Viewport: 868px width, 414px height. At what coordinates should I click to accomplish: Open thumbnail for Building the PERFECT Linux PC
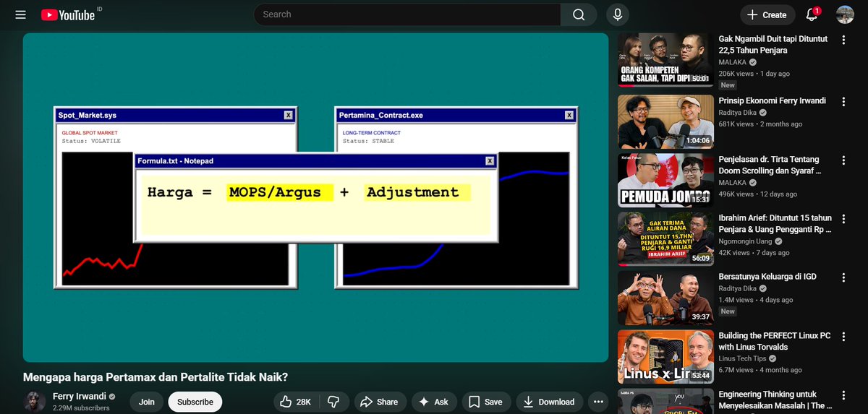[665, 357]
